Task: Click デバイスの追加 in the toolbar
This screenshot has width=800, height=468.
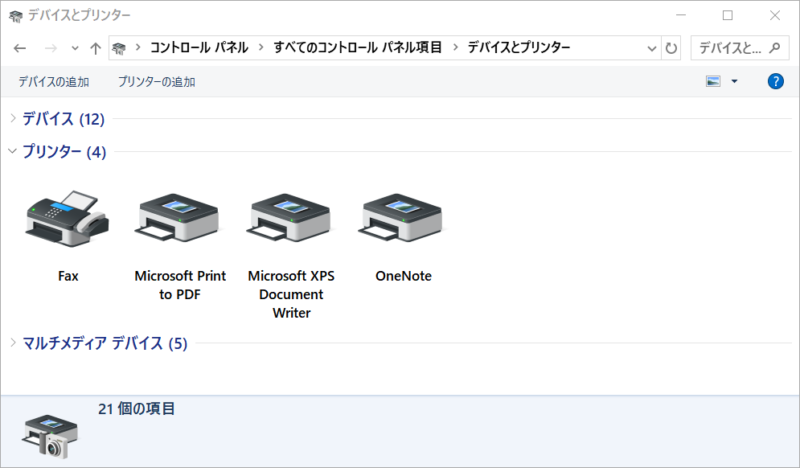Action: pyautogui.click(x=53, y=82)
